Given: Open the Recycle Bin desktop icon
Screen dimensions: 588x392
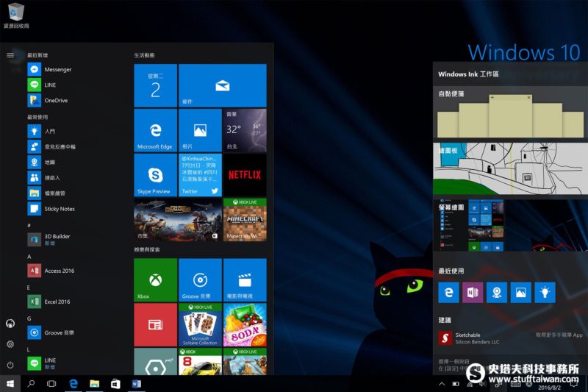Looking at the screenshot, I should [16, 15].
